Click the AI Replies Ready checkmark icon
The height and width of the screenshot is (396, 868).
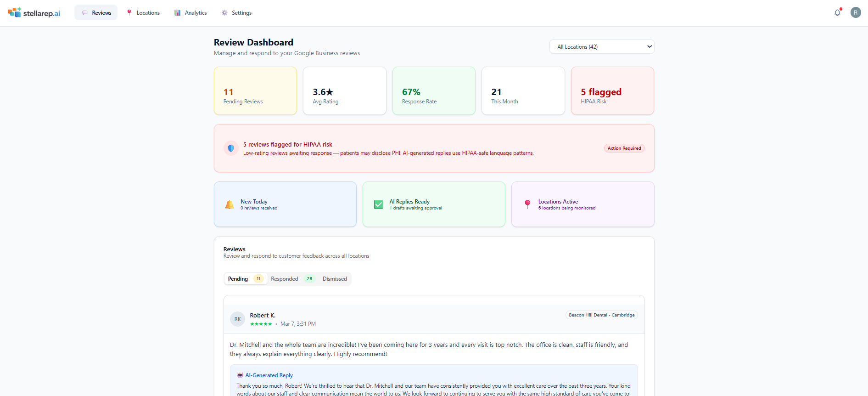[x=379, y=204]
